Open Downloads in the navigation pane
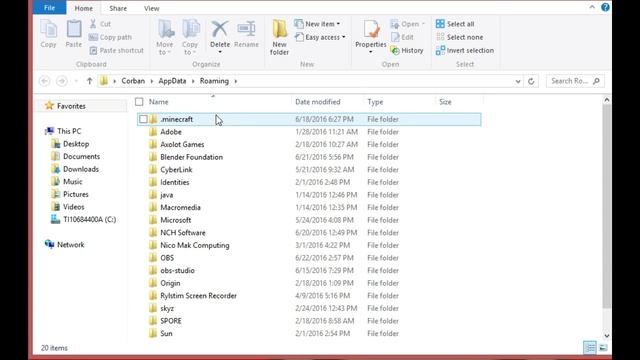The height and width of the screenshot is (360, 640). point(75,169)
